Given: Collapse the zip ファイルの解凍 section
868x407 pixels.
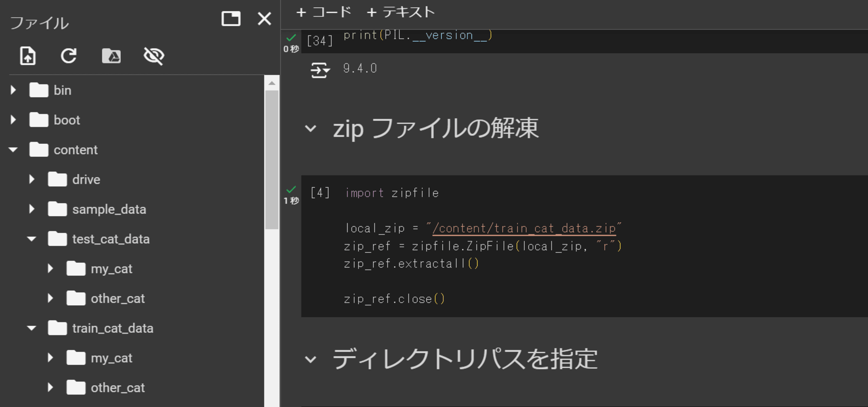Looking at the screenshot, I should click(x=311, y=129).
